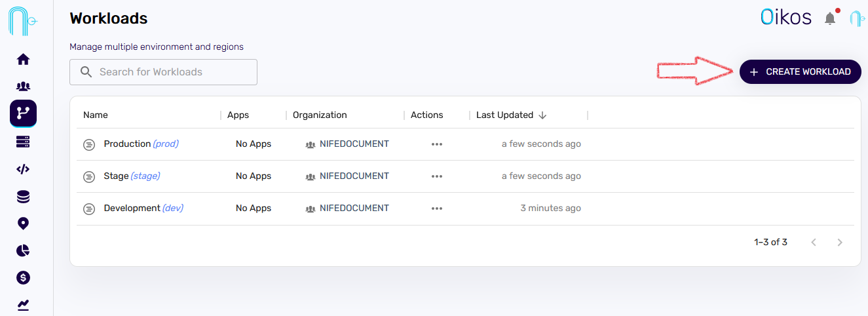Toggle sort arrow beside Last Updated

542,115
